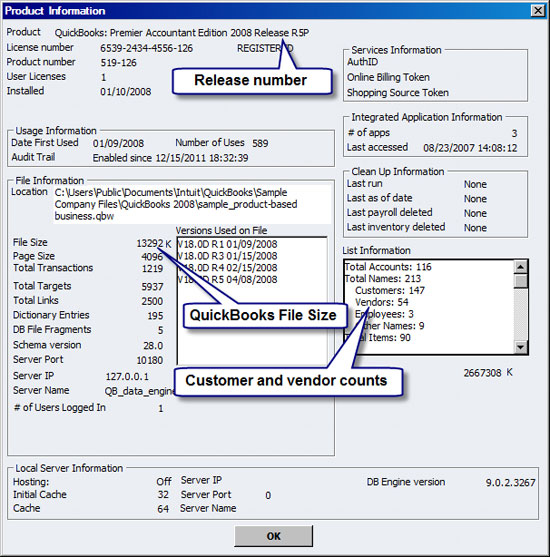Image resolution: width=550 pixels, height=557 pixels.
Task: Click the Users Logged In value 1
Action: click(161, 408)
